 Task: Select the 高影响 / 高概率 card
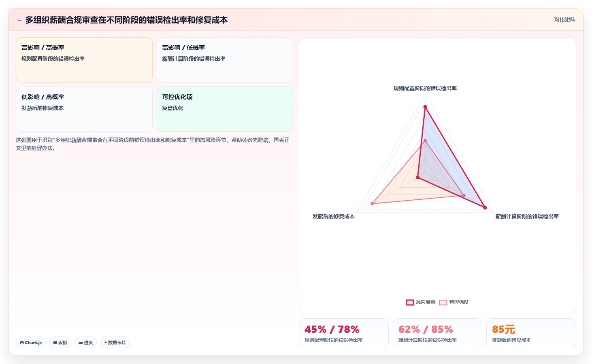pyautogui.click(x=84, y=60)
